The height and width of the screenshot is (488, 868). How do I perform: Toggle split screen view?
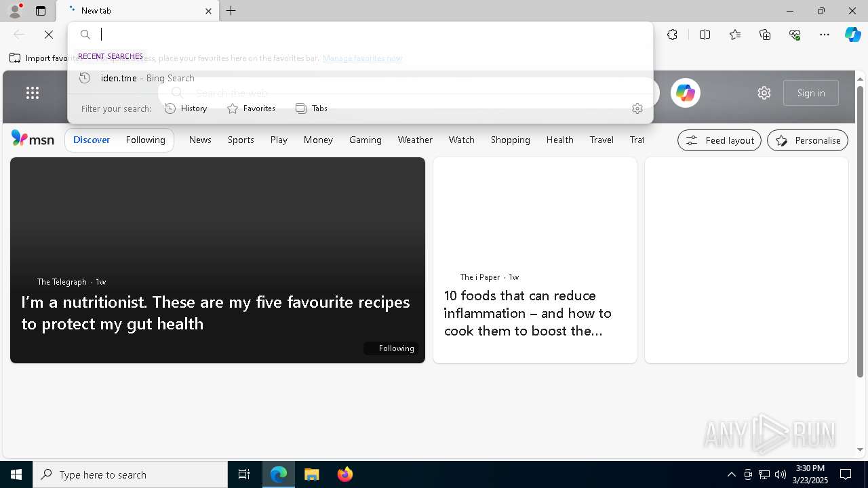point(705,35)
